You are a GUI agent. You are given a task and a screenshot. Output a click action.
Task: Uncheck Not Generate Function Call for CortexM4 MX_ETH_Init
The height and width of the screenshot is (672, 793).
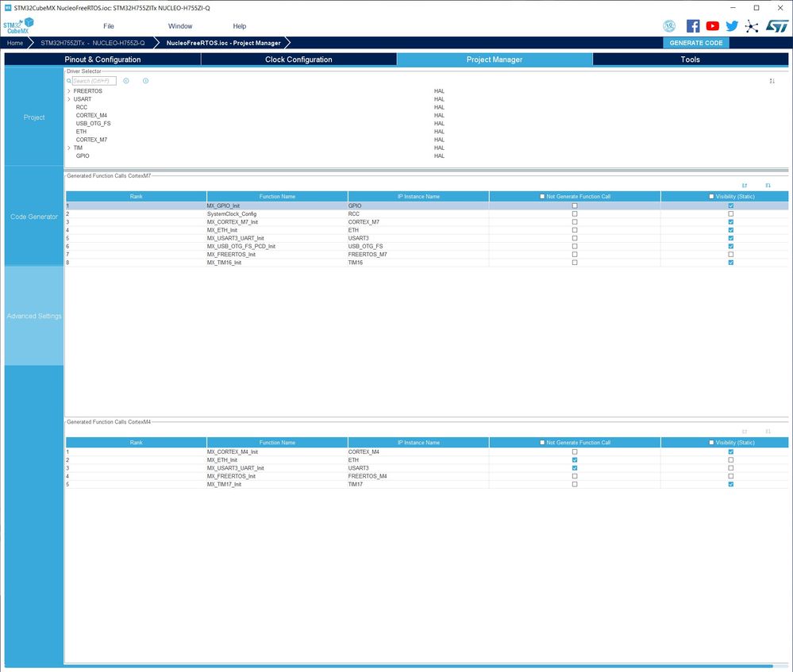(x=575, y=460)
